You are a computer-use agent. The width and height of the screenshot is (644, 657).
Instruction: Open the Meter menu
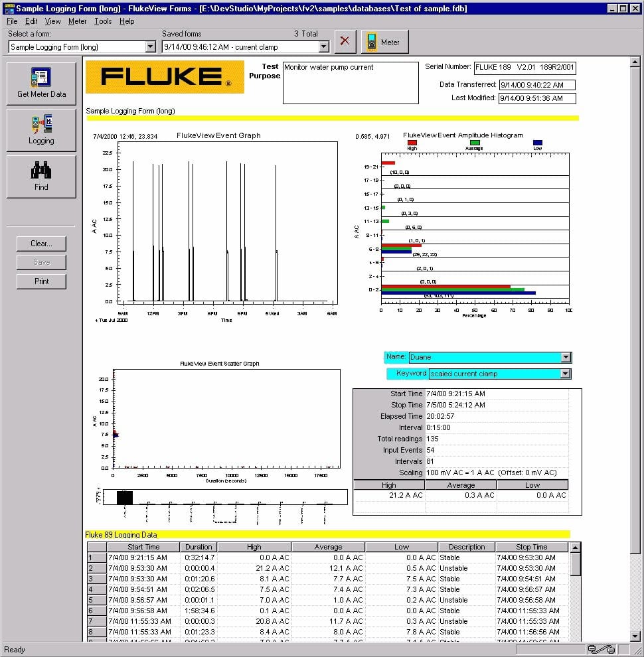pyautogui.click(x=77, y=21)
